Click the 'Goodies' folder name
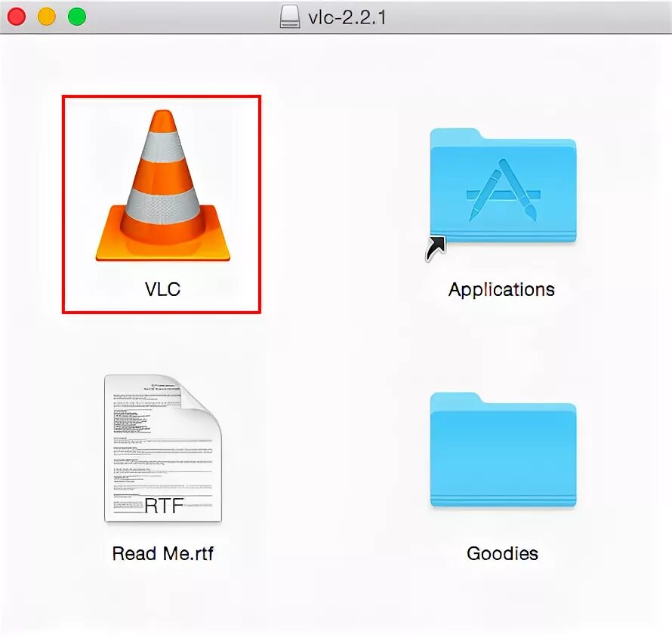The height and width of the screenshot is (637, 672). point(502,553)
